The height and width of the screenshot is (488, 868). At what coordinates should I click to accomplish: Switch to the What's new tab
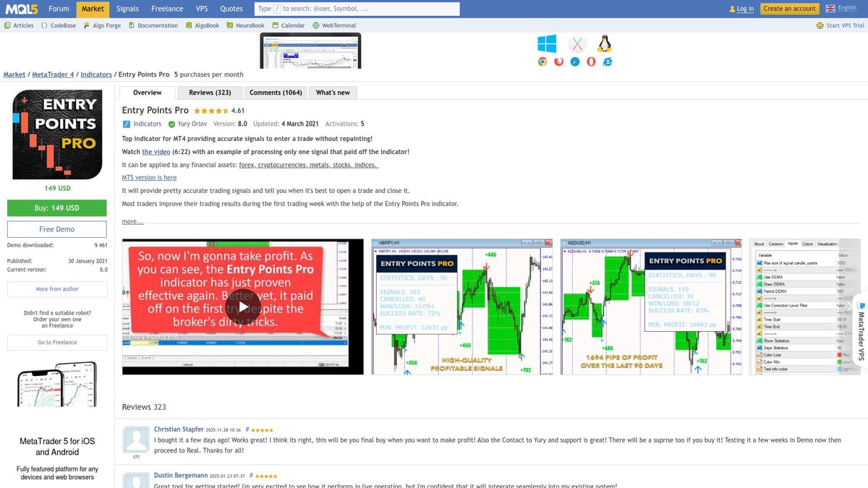tap(333, 93)
